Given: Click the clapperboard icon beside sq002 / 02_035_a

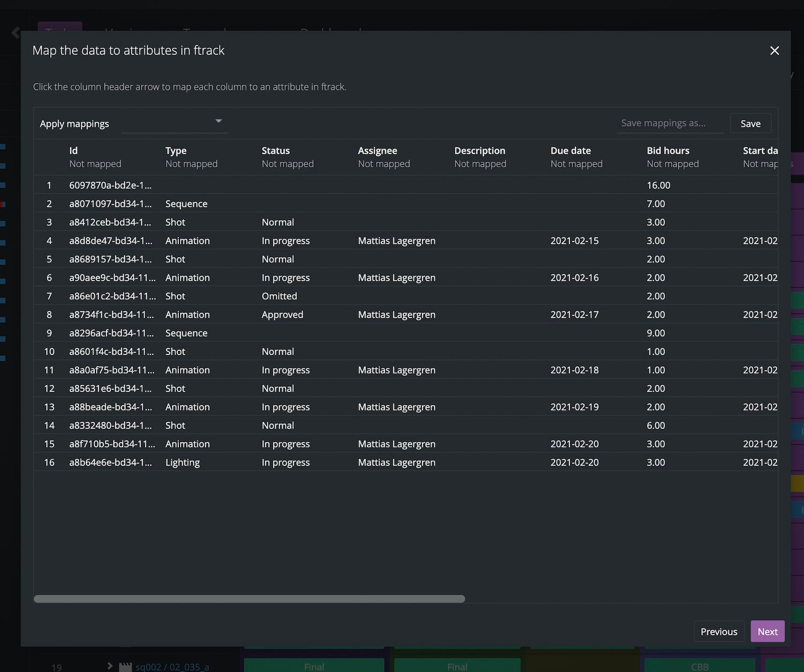Looking at the screenshot, I should click(125, 667).
